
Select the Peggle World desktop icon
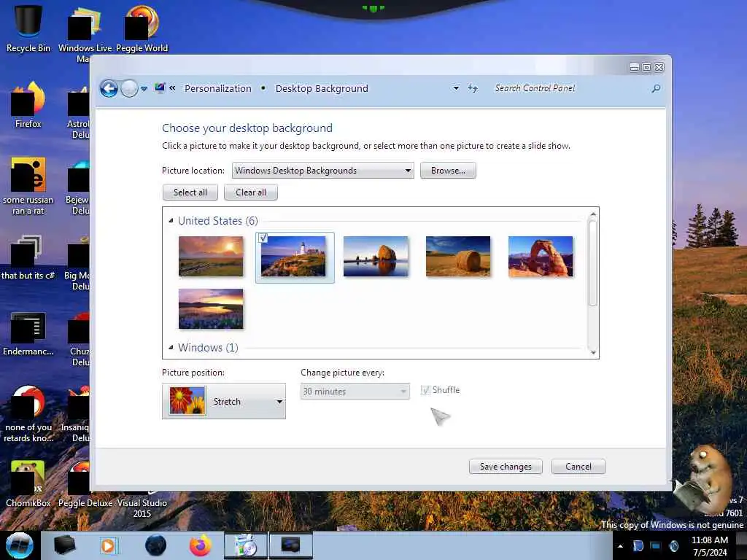tap(142, 28)
